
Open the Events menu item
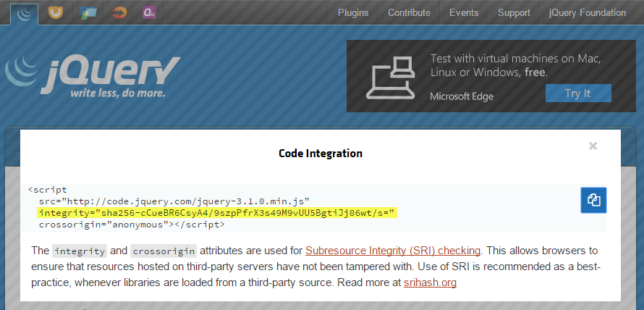(x=464, y=13)
